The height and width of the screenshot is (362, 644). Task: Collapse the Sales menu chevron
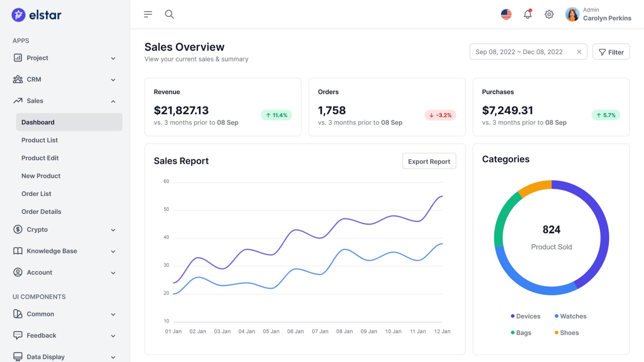(x=113, y=101)
